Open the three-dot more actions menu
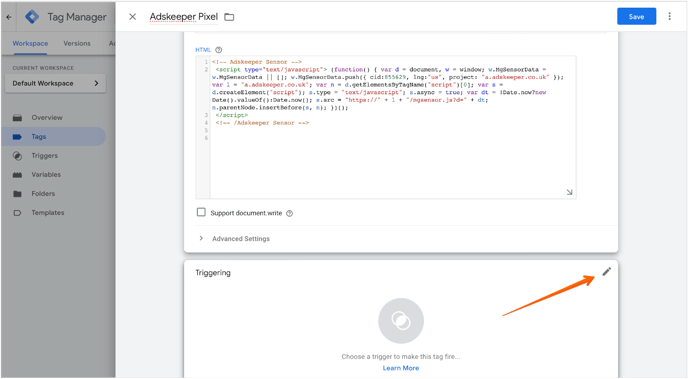This screenshot has width=688, height=379. [x=670, y=16]
